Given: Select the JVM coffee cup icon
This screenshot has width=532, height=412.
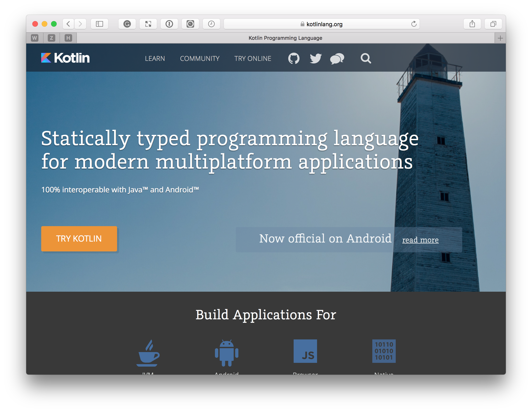Looking at the screenshot, I should pyautogui.click(x=148, y=353).
